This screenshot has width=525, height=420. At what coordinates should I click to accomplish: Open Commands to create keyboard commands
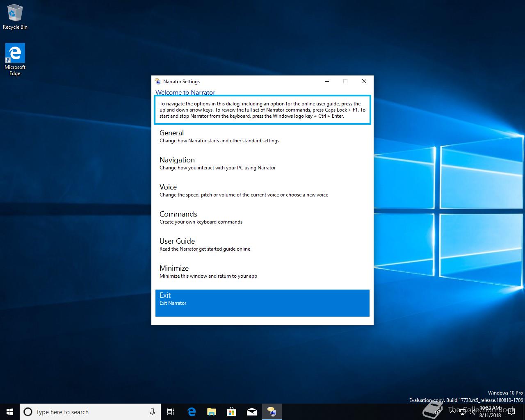click(x=262, y=217)
